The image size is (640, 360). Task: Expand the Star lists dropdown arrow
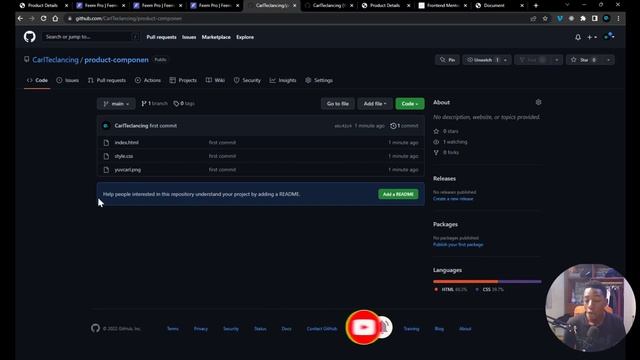[609, 60]
